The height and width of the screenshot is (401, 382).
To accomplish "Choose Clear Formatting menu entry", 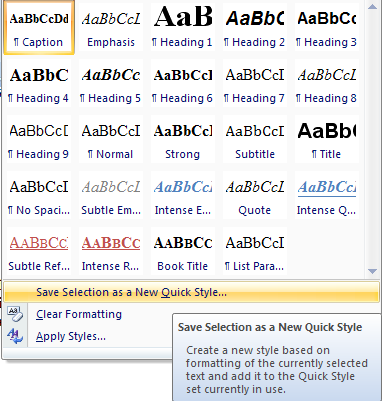I will click(79, 314).
